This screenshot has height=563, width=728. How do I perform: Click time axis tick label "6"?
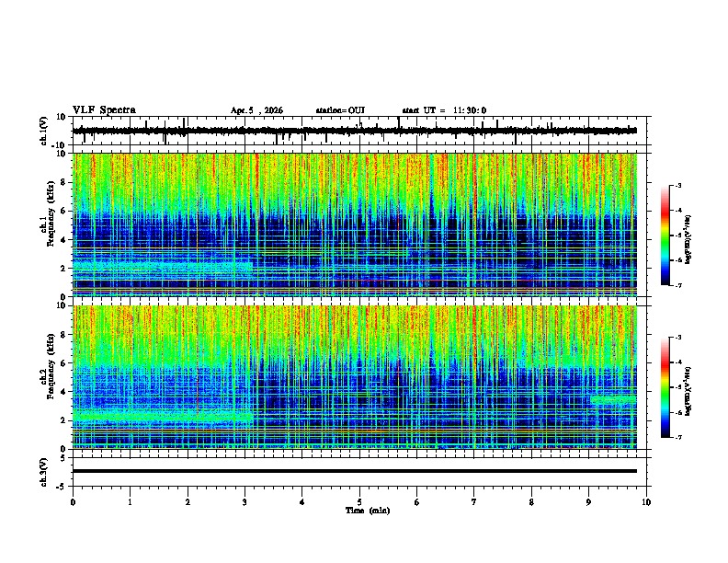pyautogui.click(x=417, y=502)
